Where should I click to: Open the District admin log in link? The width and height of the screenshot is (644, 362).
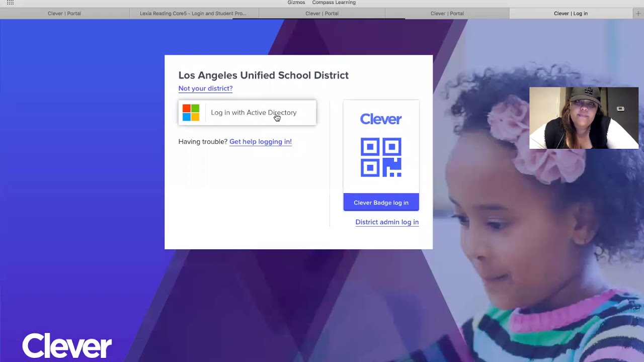click(x=387, y=222)
